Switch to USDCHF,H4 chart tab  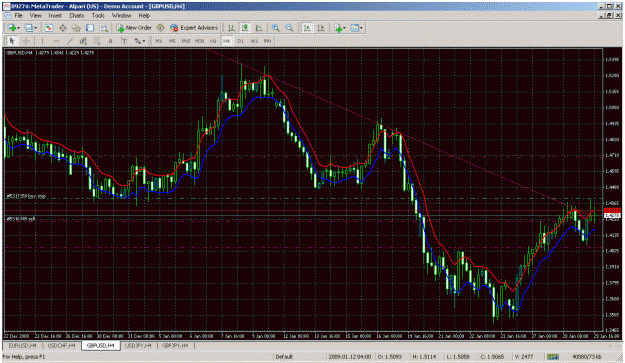click(x=61, y=345)
